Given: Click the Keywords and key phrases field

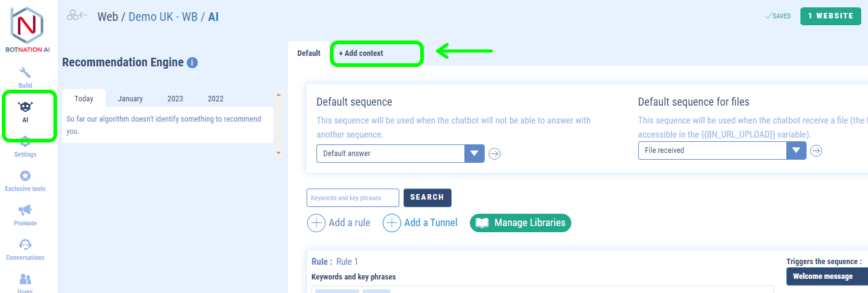Looking at the screenshot, I should [x=353, y=198].
